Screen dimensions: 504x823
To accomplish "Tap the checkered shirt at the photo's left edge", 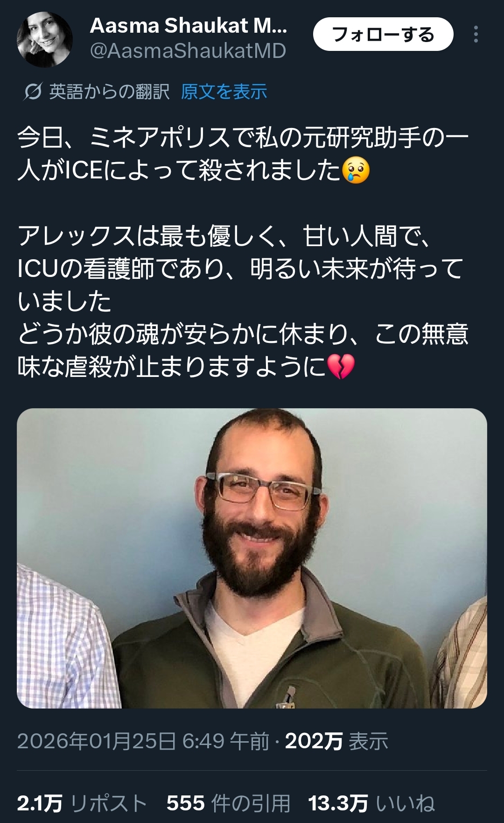I will point(61,640).
